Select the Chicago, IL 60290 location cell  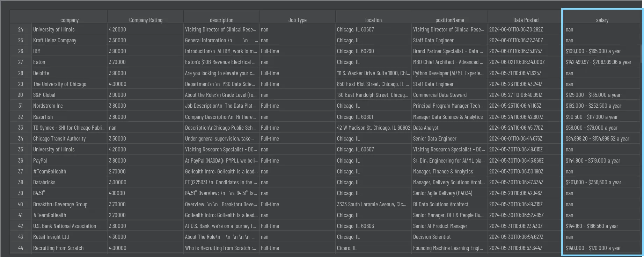click(x=373, y=51)
